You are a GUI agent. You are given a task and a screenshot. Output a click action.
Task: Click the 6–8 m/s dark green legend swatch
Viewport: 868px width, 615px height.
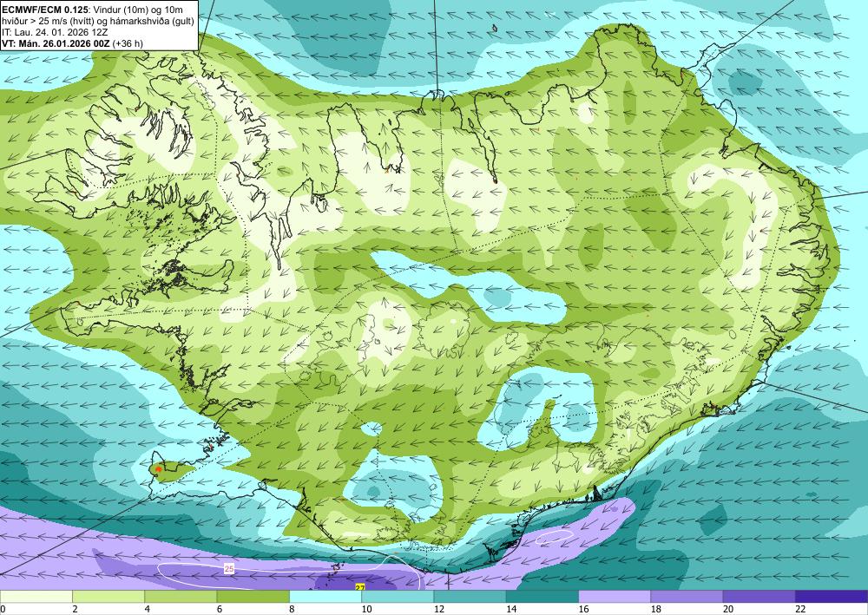253,597
